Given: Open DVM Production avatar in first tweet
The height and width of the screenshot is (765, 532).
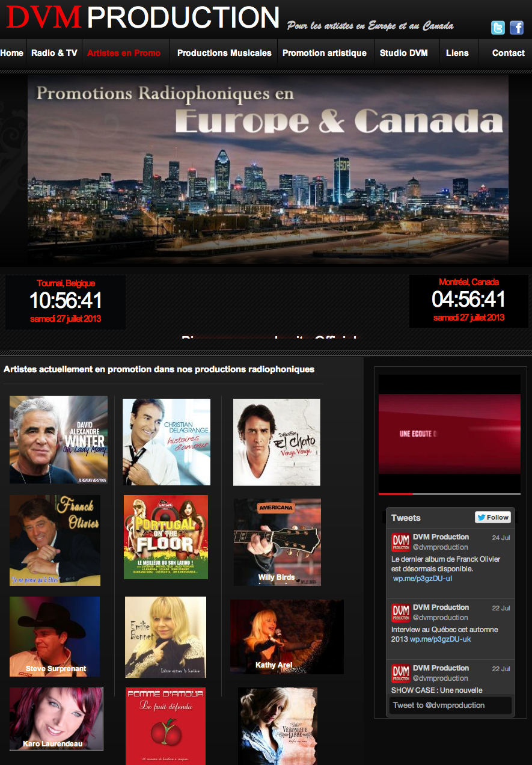Looking at the screenshot, I should click(400, 542).
